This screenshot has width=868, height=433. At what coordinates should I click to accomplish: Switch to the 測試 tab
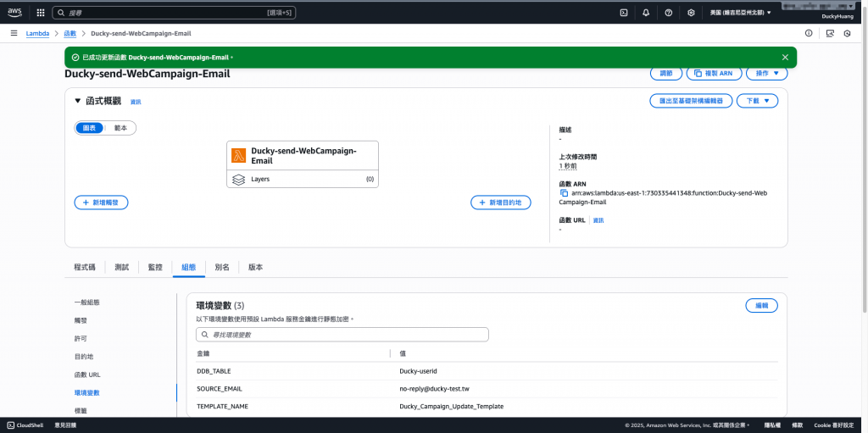122,267
